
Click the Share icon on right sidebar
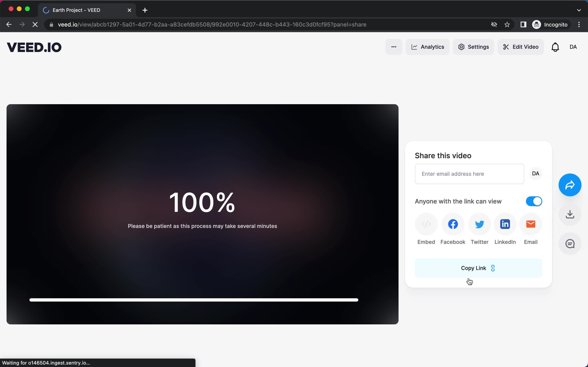click(x=570, y=185)
